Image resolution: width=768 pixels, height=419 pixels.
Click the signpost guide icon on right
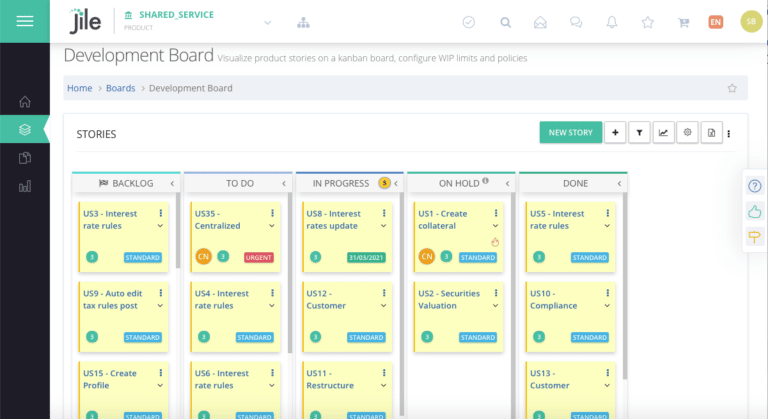(x=755, y=237)
